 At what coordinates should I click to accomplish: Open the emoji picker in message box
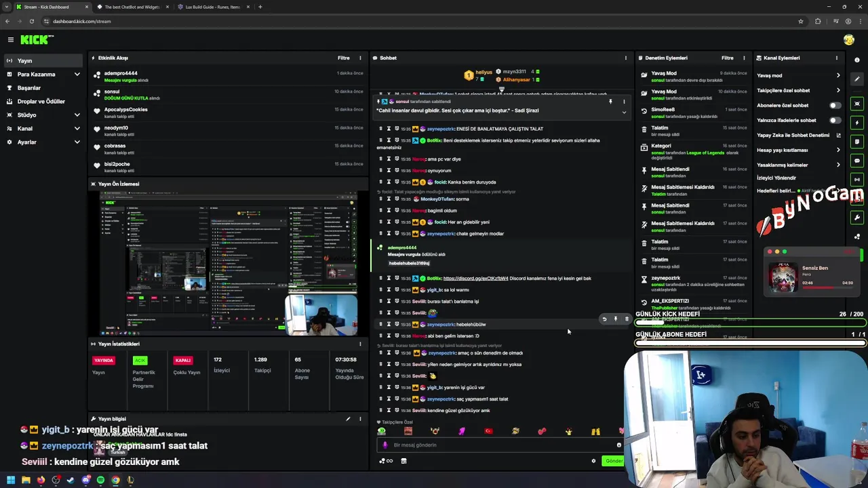[618, 445]
